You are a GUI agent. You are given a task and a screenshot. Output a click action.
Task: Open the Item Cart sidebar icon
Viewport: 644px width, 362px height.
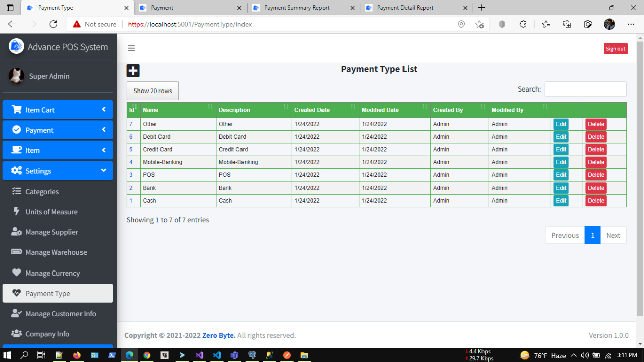pos(16,110)
